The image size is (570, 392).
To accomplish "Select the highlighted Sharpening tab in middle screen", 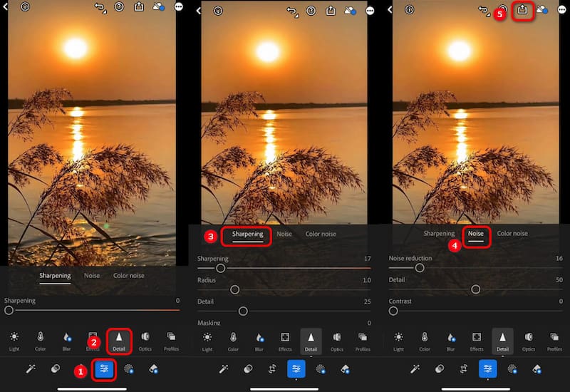I will point(247,234).
